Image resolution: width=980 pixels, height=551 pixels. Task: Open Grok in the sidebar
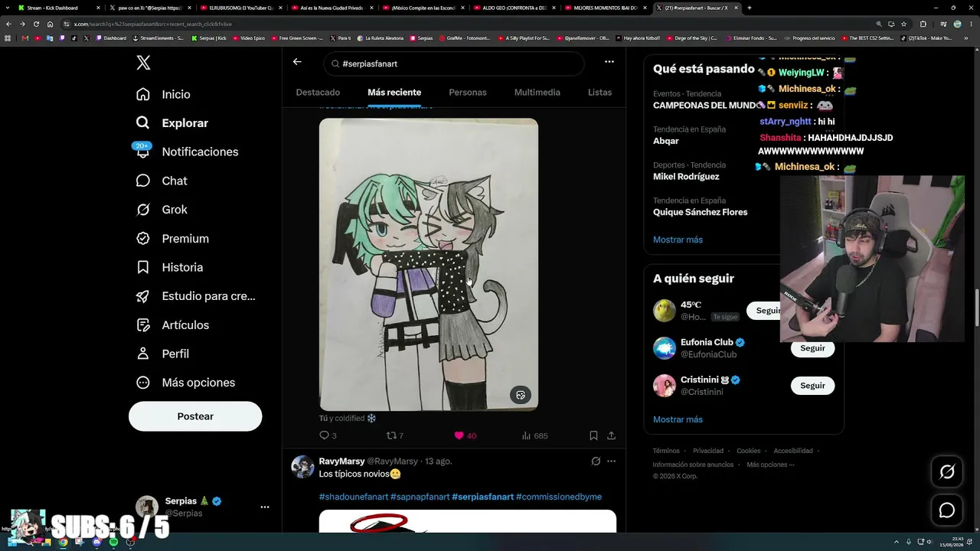click(x=162, y=210)
